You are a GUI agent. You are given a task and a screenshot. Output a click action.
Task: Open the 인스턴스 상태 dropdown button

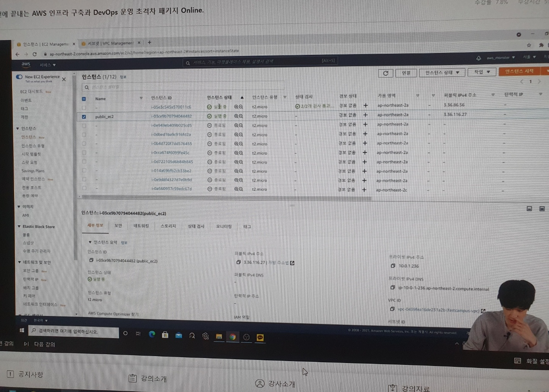pyautogui.click(x=442, y=73)
